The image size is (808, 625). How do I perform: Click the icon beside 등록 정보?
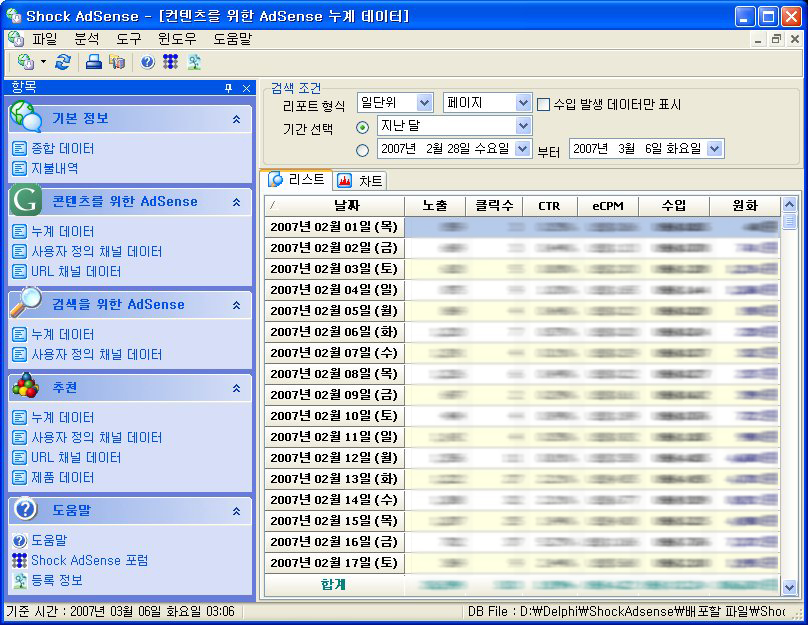point(19,580)
